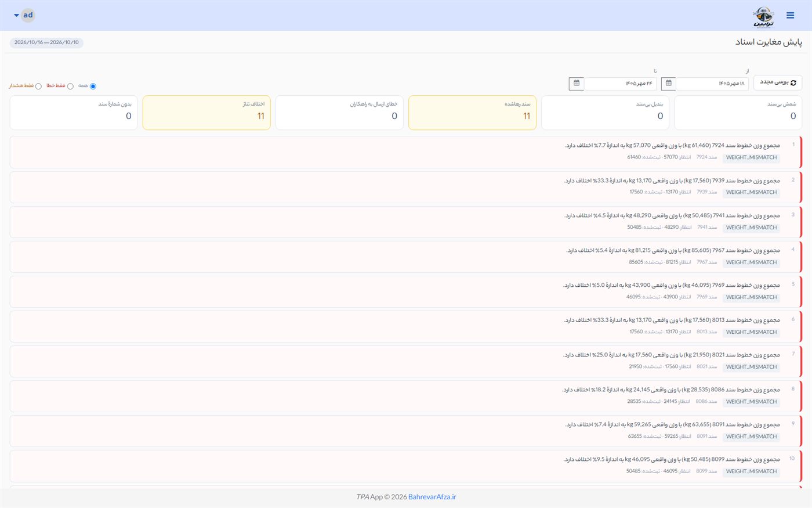Click mismatch message for document 8021 with 25.0%
This screenshot has height=508, width=812.
pyautogui.click(x=672, y=355)
